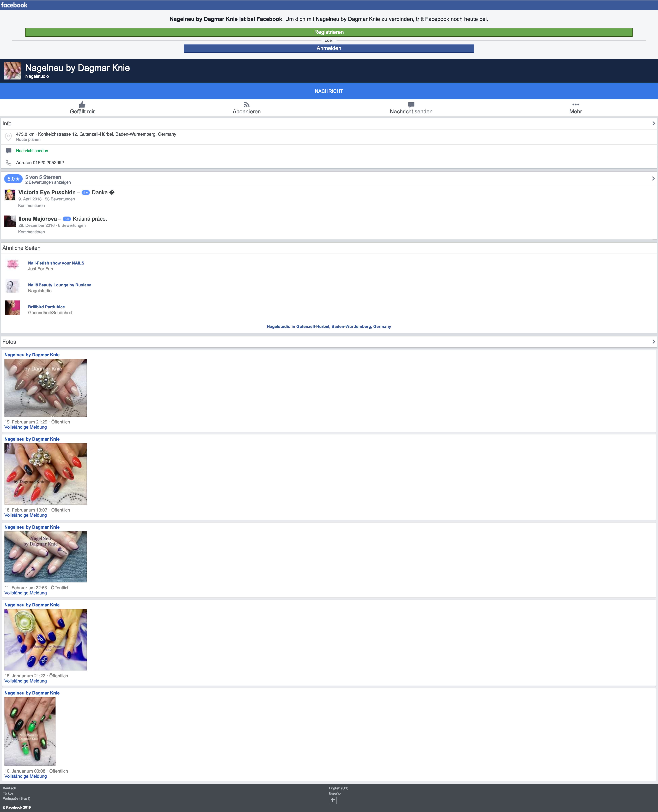Click the Abonnieren feed icon
This screenshot has width=658, height=812.
click(246, 104)
